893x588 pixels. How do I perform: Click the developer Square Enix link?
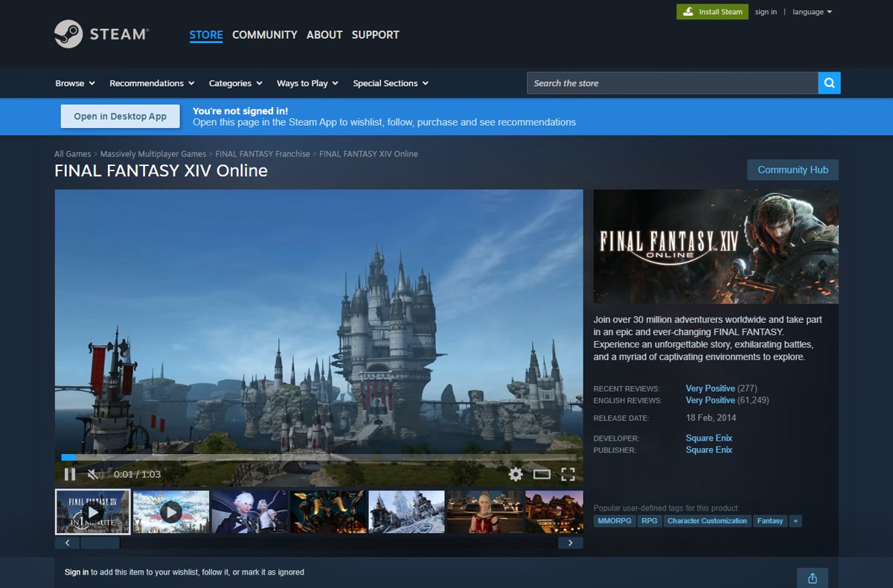(709, 438)
